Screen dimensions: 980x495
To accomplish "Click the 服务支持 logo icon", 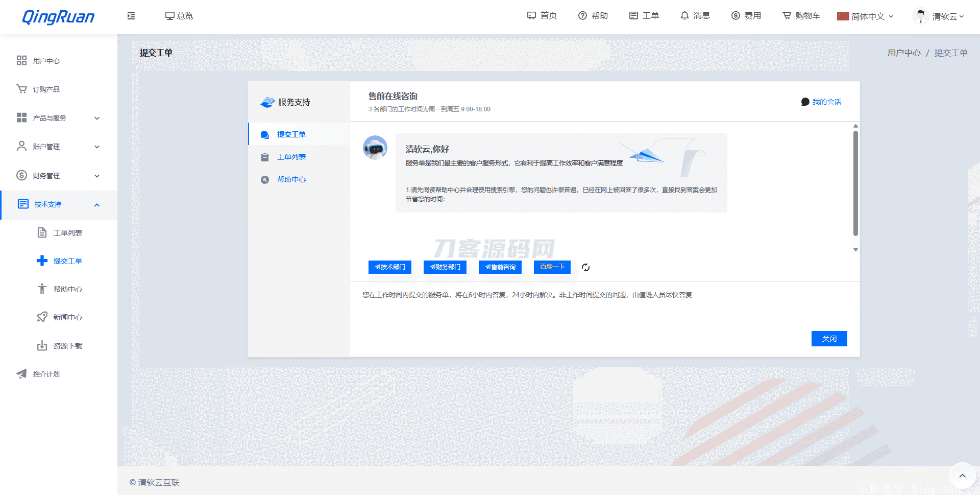I will click(267, 102).
